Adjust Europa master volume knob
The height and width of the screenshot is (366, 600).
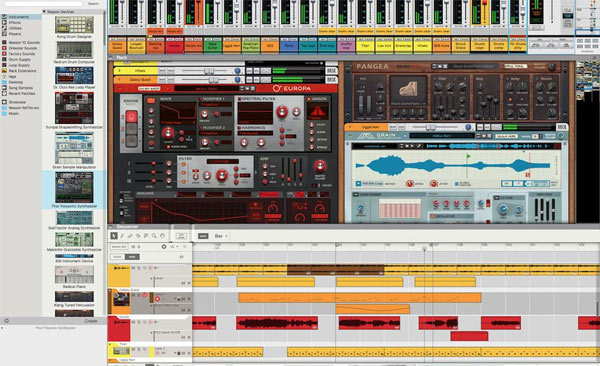point(320,166)
